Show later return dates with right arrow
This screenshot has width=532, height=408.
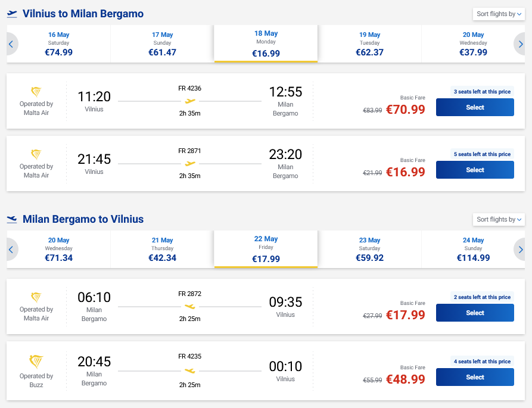pyautogui.click(x=521, y=250)
